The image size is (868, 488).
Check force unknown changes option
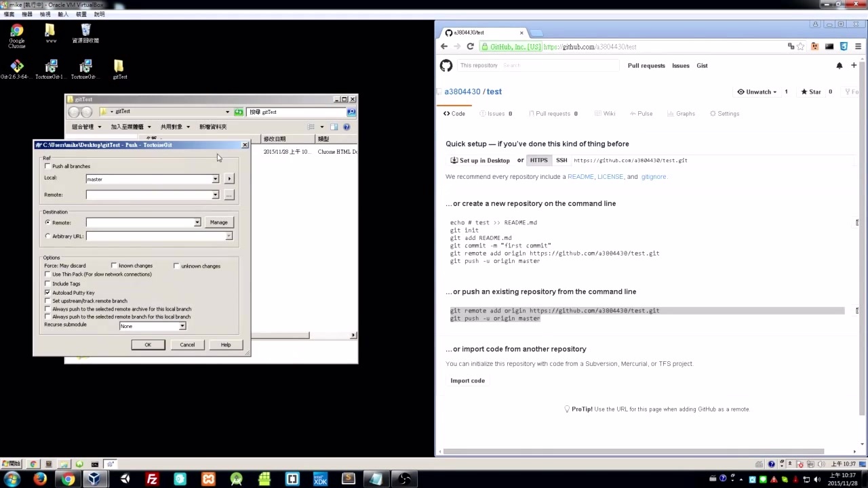pyautogui.click(x=176, y=266)
